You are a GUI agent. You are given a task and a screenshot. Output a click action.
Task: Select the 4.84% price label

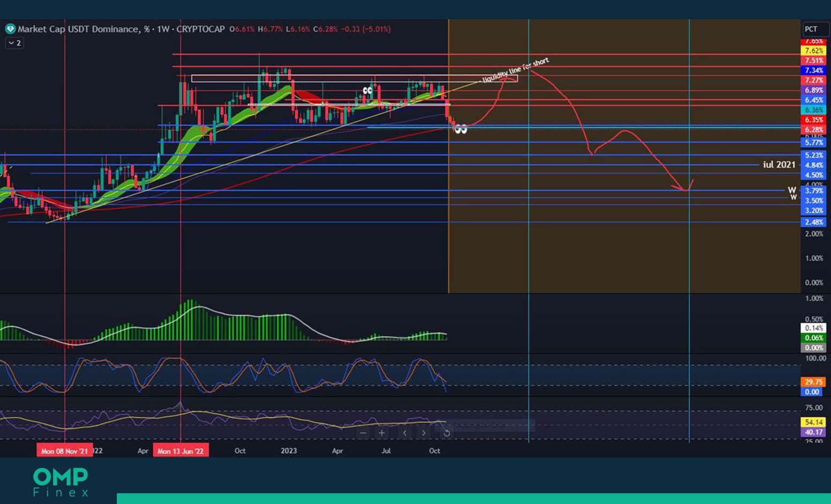click(x=814, y=165)
